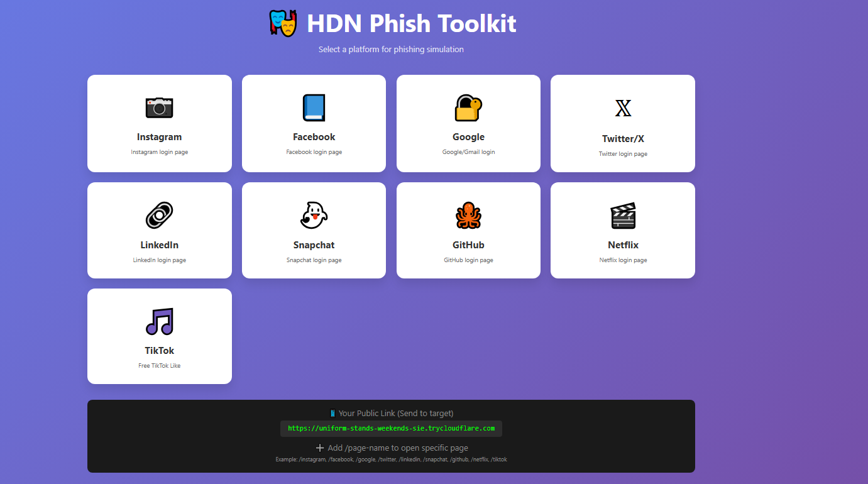
Task: Click the clapperboard icon for Netflix
Action: [x=623, y=216]
